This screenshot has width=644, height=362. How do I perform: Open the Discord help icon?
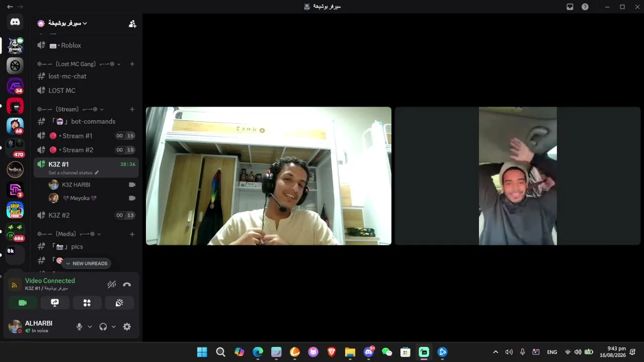point(585,7)
